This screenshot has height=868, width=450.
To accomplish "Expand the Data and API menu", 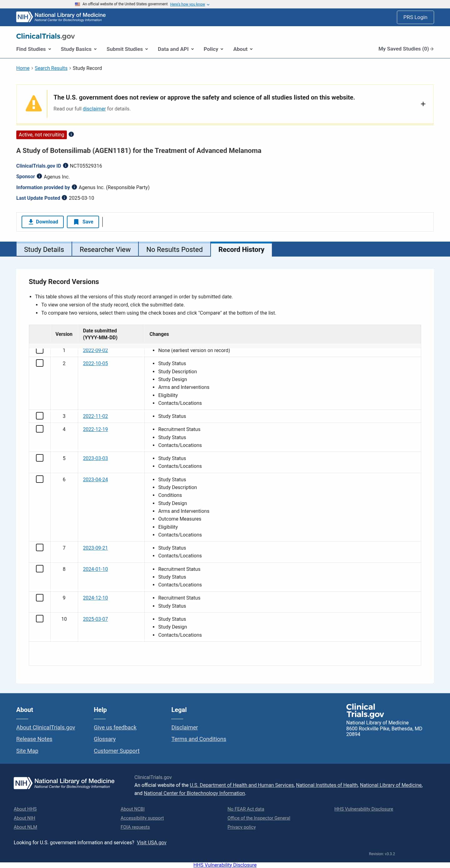I will (176, 49).
